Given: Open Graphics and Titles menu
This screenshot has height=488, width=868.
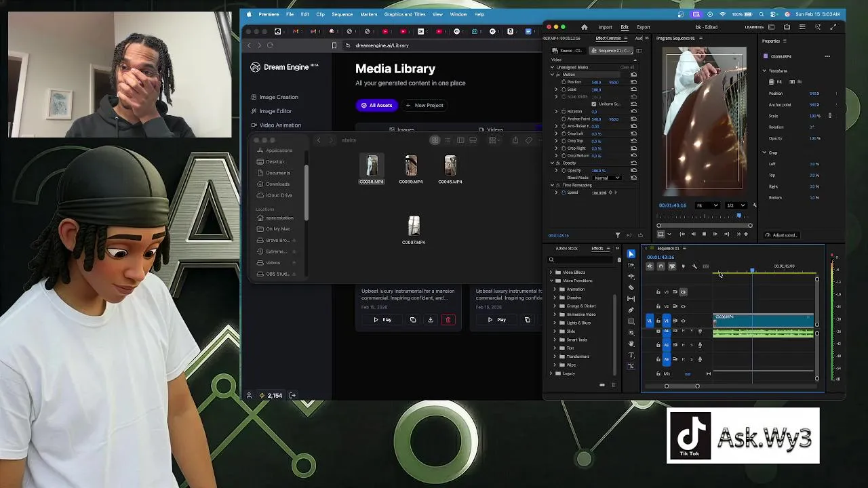Looking at the screenshot, I should (405, 14).
